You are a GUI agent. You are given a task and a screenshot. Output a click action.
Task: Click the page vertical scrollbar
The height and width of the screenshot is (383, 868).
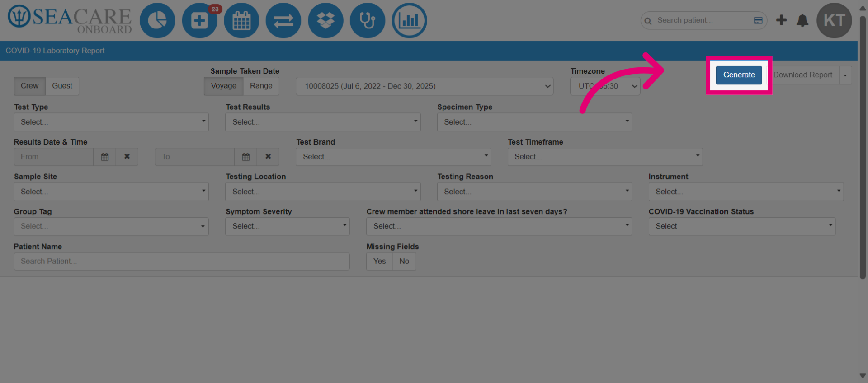pos(863,147)
